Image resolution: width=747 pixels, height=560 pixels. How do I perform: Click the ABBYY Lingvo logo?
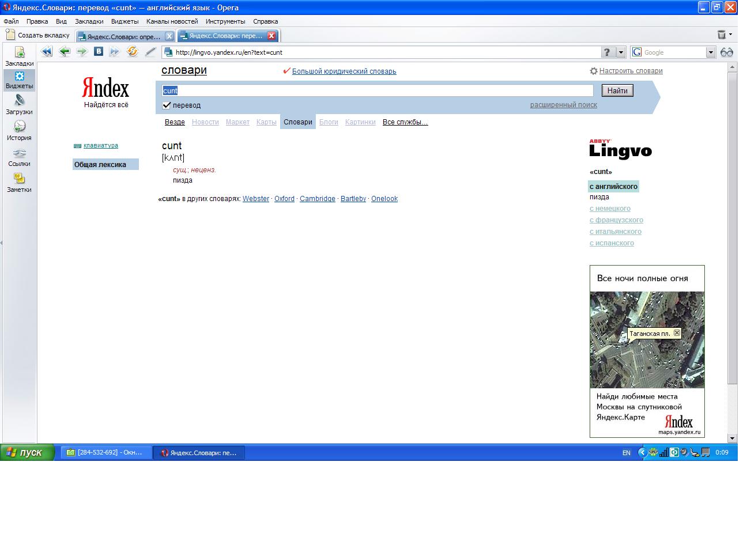[x=620, y=149]
